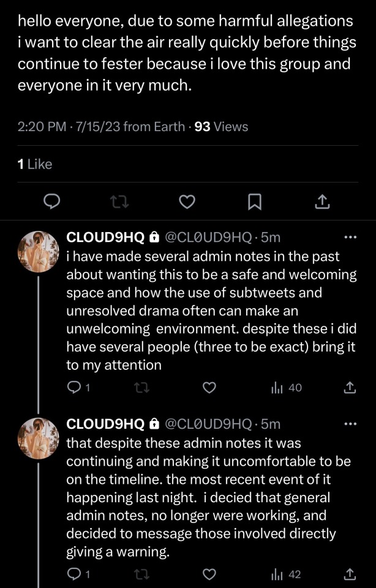Retweet the main tweet
Screen dimensions: 376x588
click(120, 201)
